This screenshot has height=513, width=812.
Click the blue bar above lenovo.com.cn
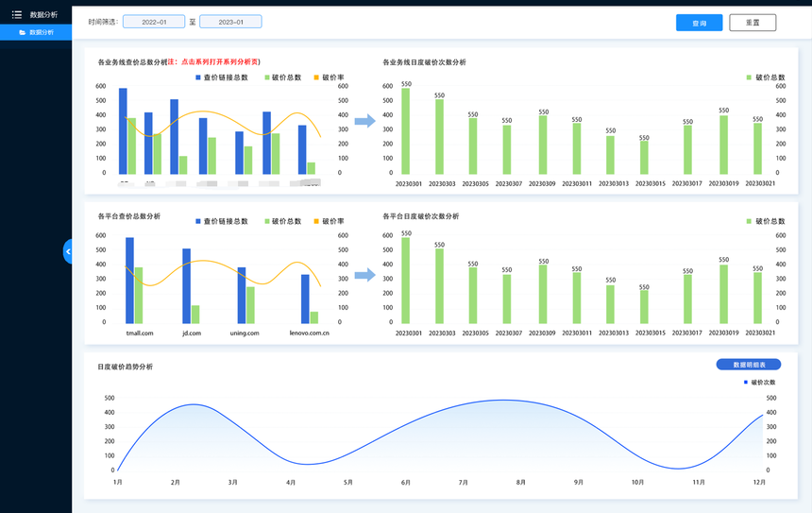click(305, 299)
